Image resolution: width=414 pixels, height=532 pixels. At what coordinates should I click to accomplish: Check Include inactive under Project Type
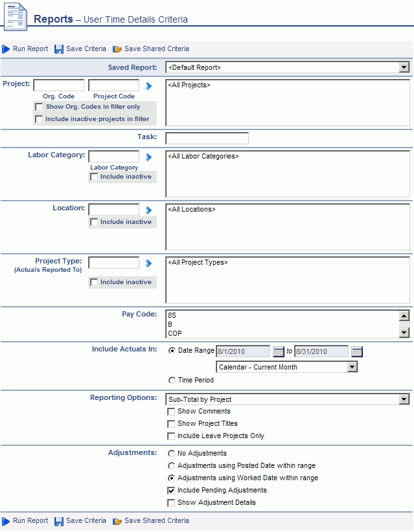pyautogui.click(x=94, y=282)
